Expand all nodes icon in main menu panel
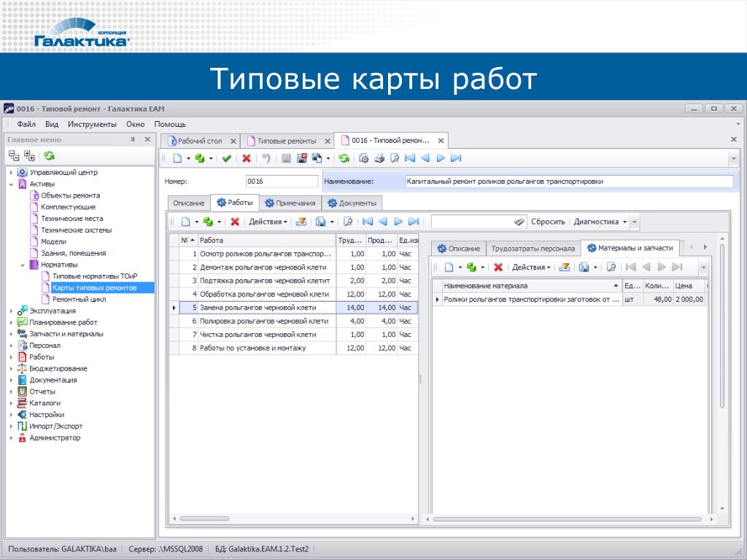This screenshot has height=560, width=747. pos(29,156)
